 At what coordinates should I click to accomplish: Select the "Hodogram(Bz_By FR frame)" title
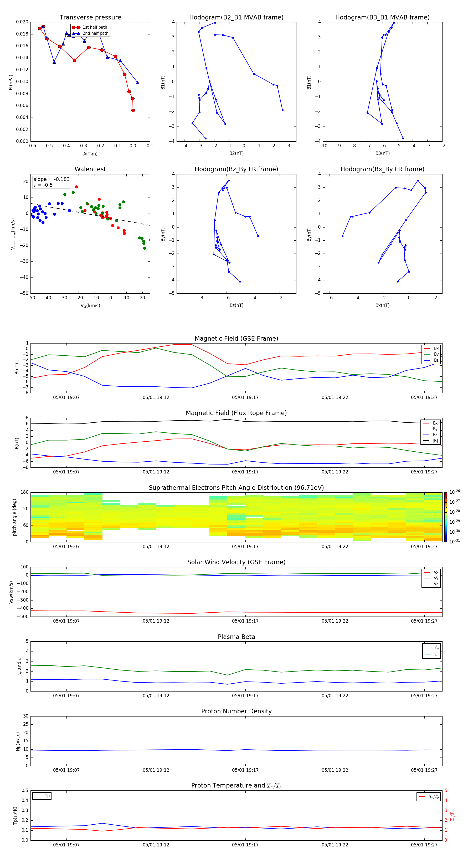pos(236,169)
